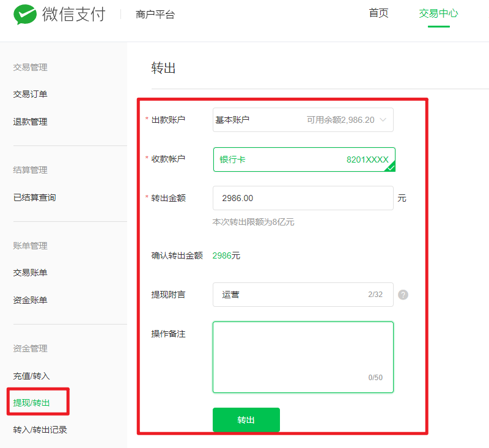
Task: Switch to the 交易中心 tab
Action: point(438,13)
